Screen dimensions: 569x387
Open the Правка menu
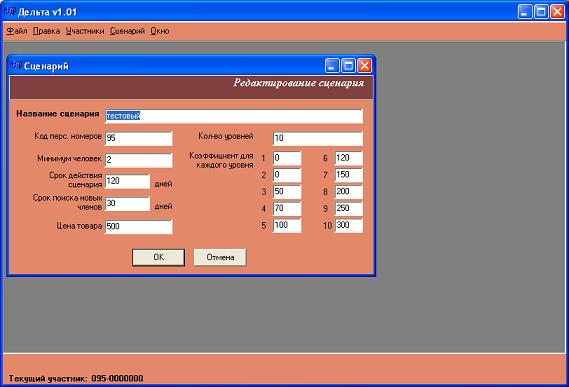(x=46, y=31)
